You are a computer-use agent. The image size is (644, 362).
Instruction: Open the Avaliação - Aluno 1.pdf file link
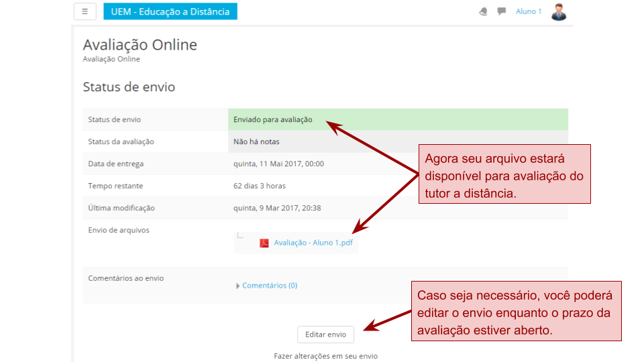tap(313, 243)
